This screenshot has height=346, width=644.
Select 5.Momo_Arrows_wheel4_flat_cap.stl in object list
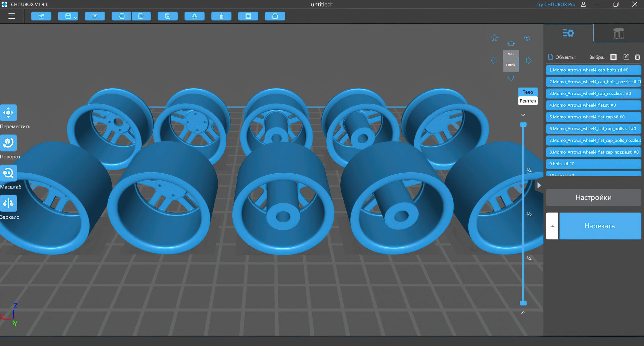(593, 117)
